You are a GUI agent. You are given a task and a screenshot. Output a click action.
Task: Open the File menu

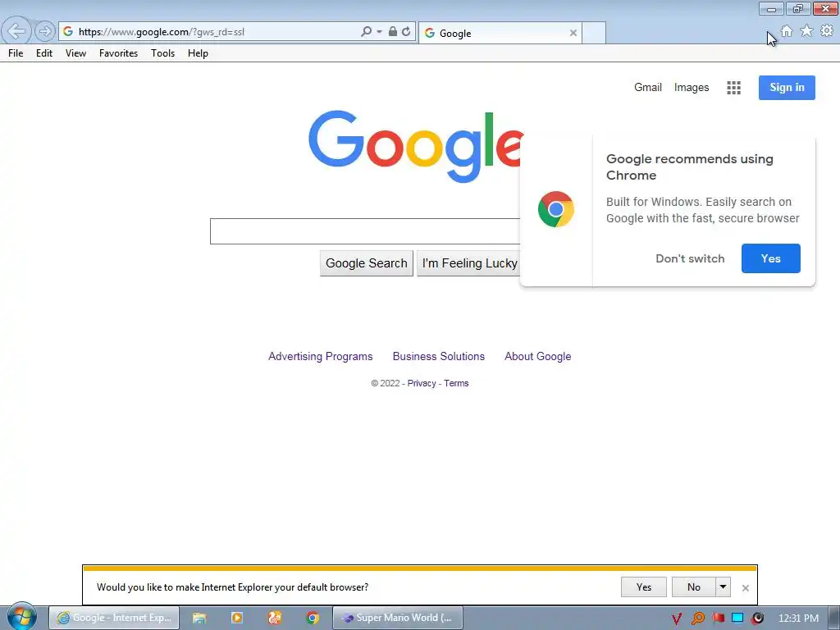pos(16,53)
